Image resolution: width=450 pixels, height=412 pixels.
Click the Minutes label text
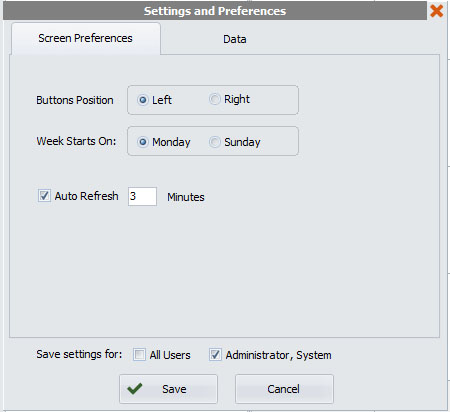click(x=186, y=197)
